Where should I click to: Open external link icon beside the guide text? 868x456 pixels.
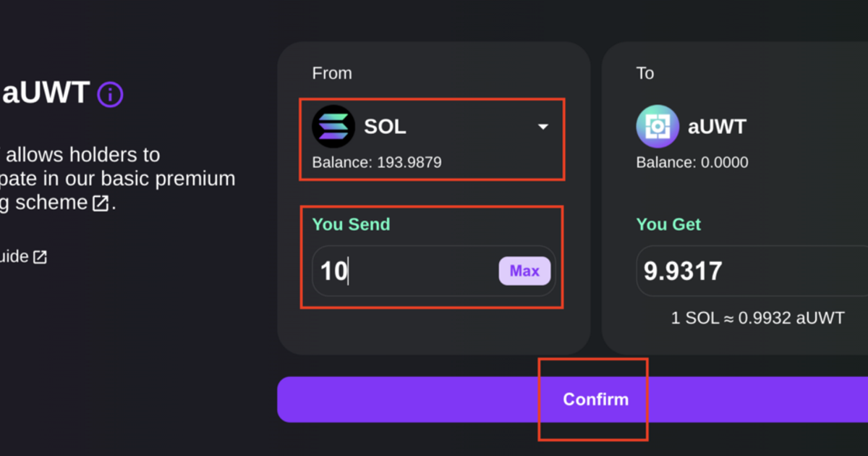tap(40, 257)
